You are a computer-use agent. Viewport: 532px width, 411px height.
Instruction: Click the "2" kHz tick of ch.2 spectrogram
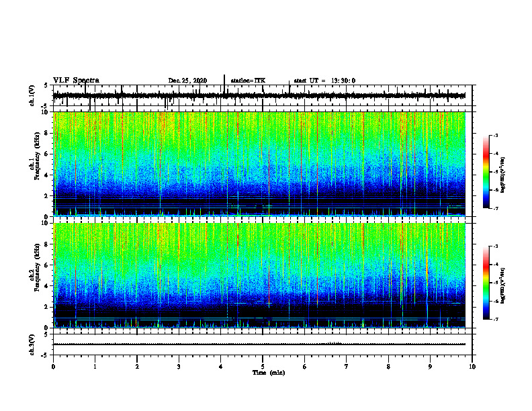click(47, 307)
